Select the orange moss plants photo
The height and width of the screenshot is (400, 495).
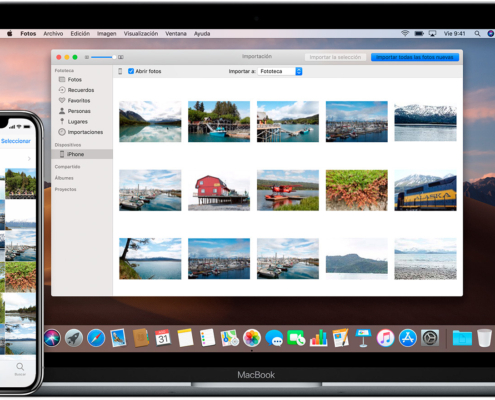[x=357, y=190]
